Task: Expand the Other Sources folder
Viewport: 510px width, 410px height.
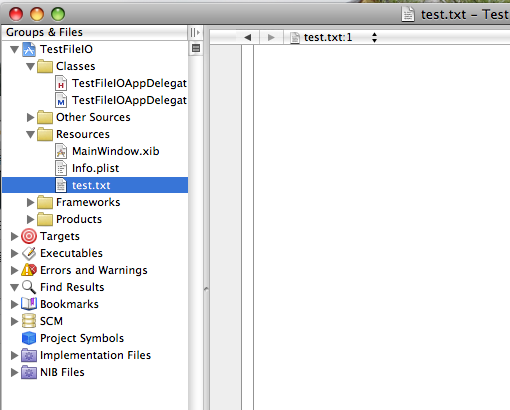Action: 30,117
